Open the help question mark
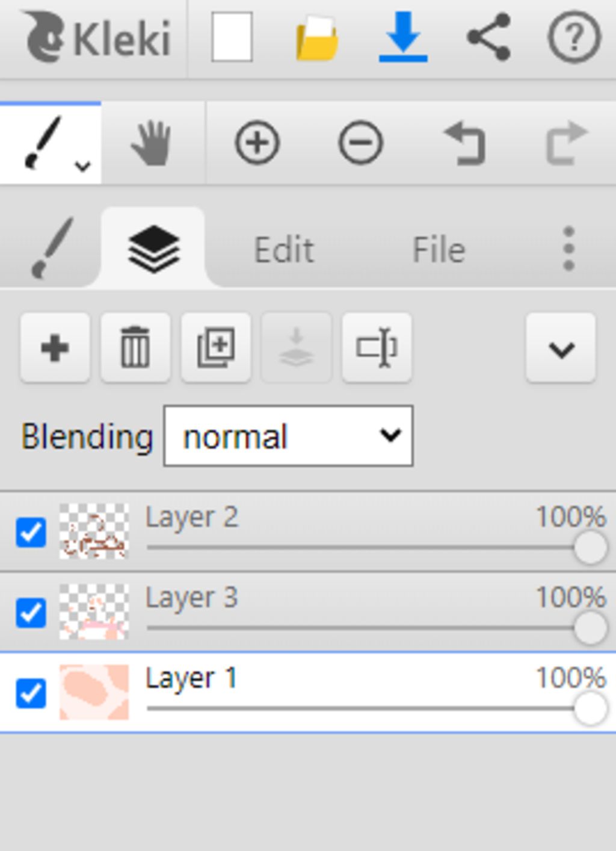Screen dimensions: 616x851 click(x=574, y=39)
